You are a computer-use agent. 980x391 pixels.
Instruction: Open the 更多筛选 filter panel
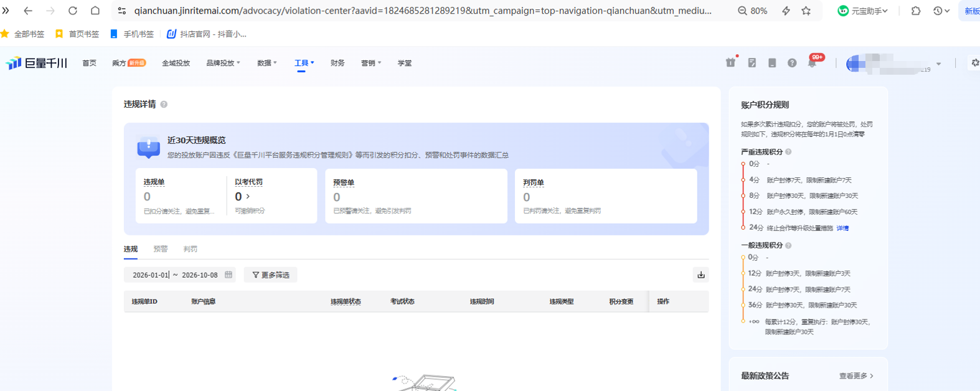tap(271, 275)
